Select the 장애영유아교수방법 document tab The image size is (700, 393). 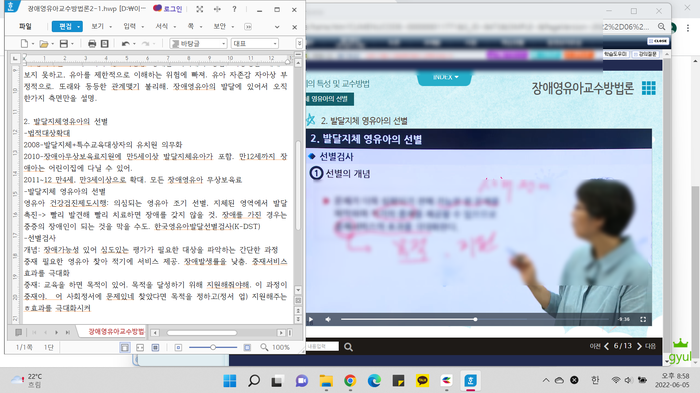116,331
